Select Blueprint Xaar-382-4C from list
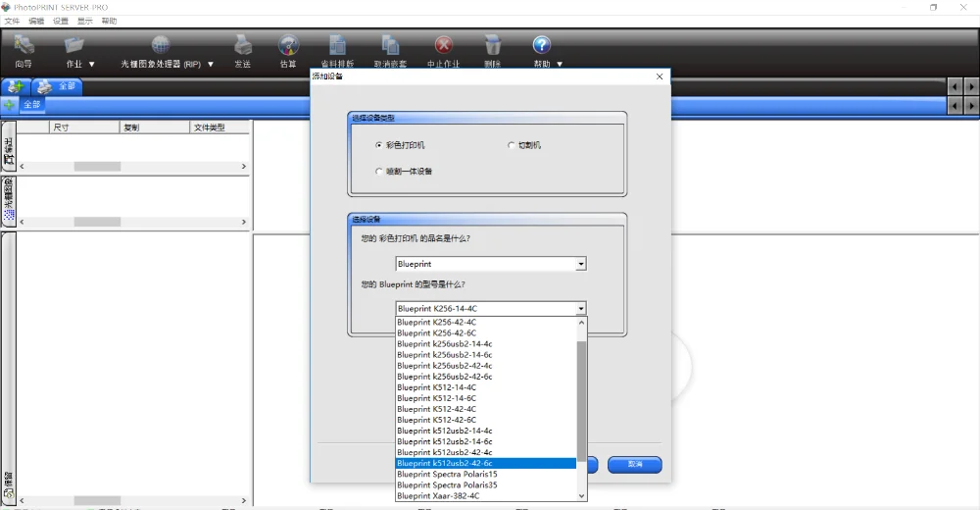980x510 pixels. 486,495
